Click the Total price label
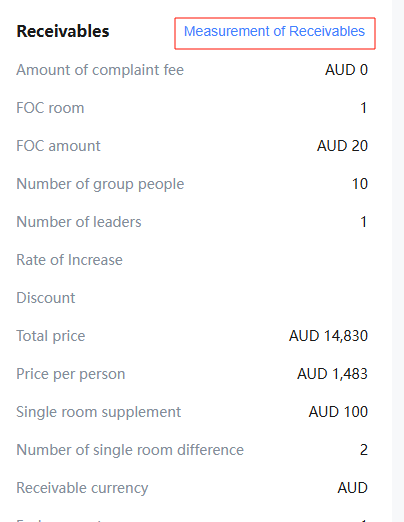The height and width of the screenshot is (522, 404). click(x=51, y=336)
